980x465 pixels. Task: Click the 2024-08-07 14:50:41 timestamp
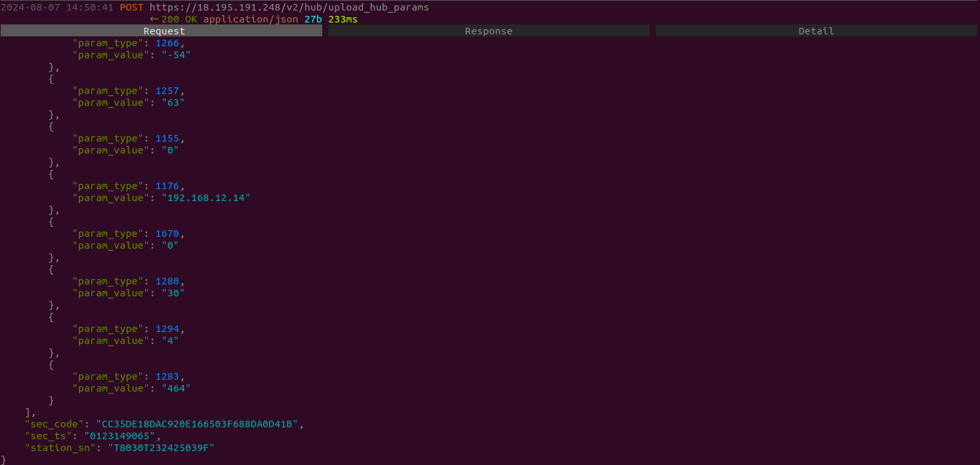click(57, 8)
